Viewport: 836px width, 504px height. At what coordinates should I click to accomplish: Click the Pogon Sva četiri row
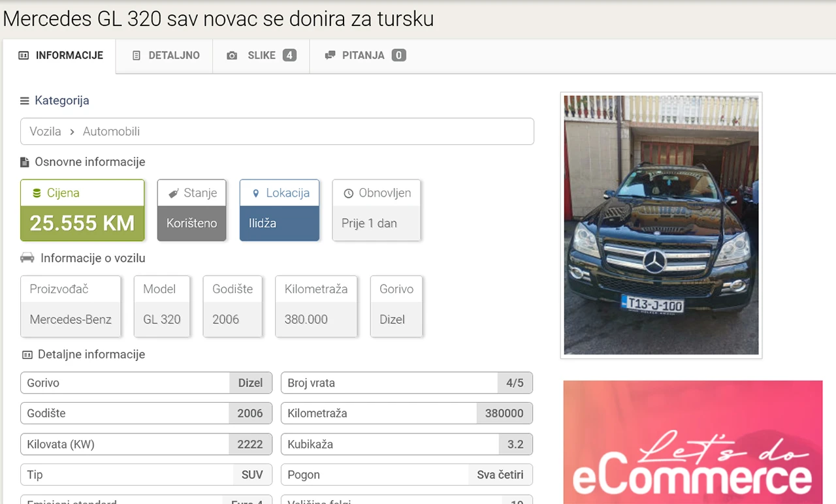(407, 475)
